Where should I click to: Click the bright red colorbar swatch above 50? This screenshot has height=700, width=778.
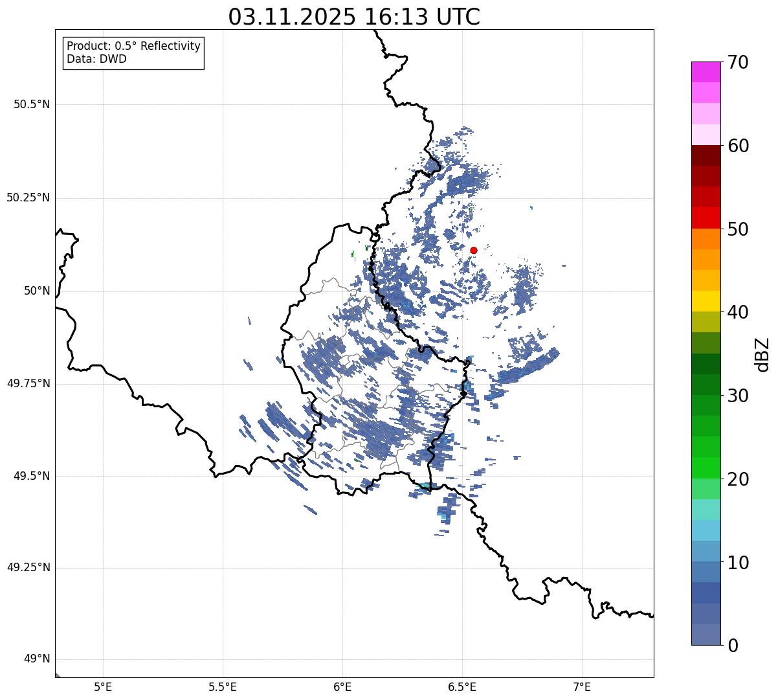[x=706, y=218]
